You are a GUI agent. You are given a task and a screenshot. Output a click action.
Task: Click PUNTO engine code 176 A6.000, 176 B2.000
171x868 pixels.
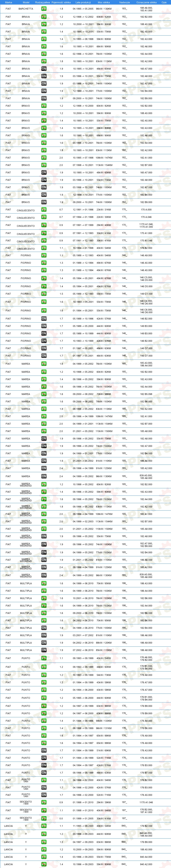(146, 658)
